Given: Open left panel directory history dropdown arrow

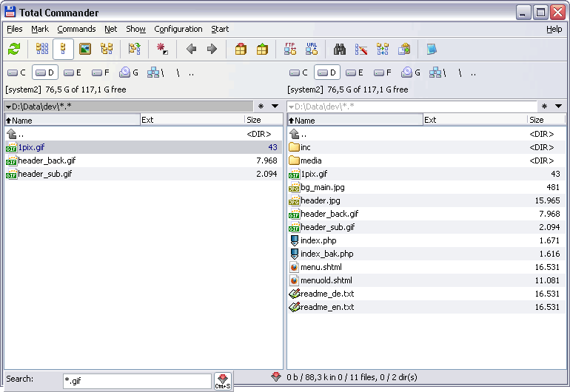Looking at the screenshot, I should [275, 106].
